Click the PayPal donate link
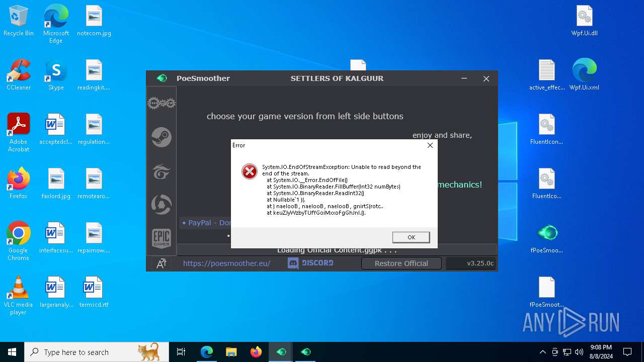Viewport: 644px width, 362px height. click(x=206, y=223)
